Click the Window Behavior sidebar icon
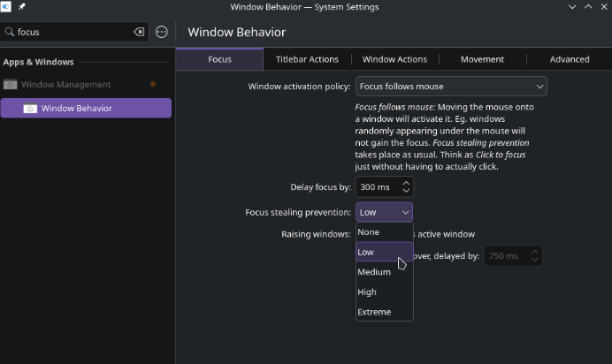Screen dimensions: 612x364 tap(29, 109)
